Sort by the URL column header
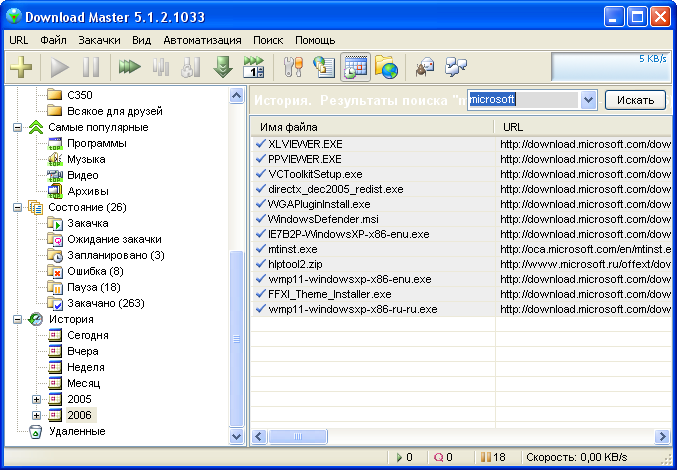The height and width of the screenshot is (470, 677). (585, 127)
